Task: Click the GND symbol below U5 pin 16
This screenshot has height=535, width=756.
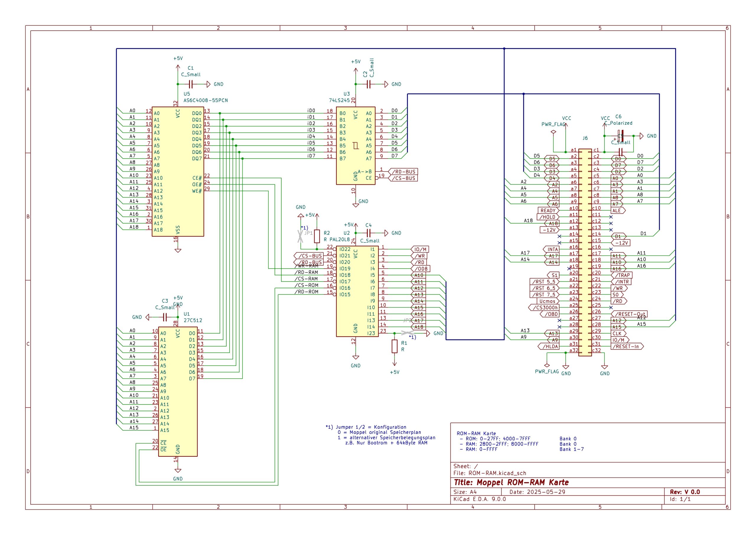Action: coord(178,250)
